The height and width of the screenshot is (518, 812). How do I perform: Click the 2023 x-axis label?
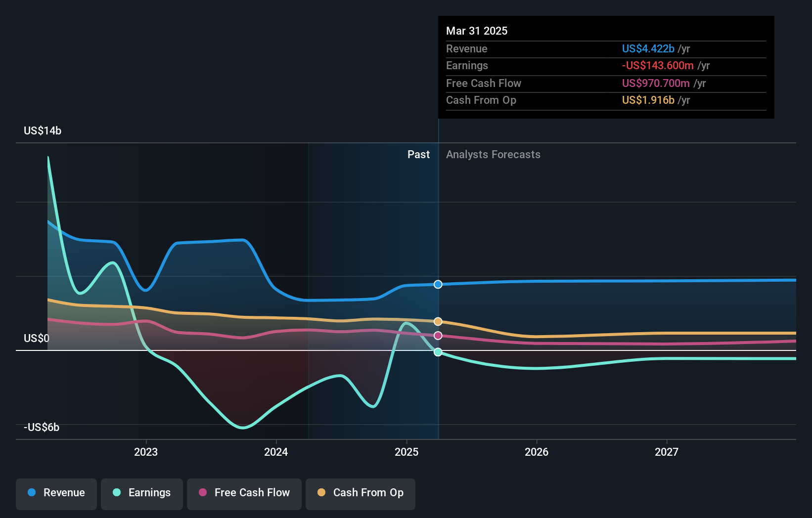click(146, 452)
